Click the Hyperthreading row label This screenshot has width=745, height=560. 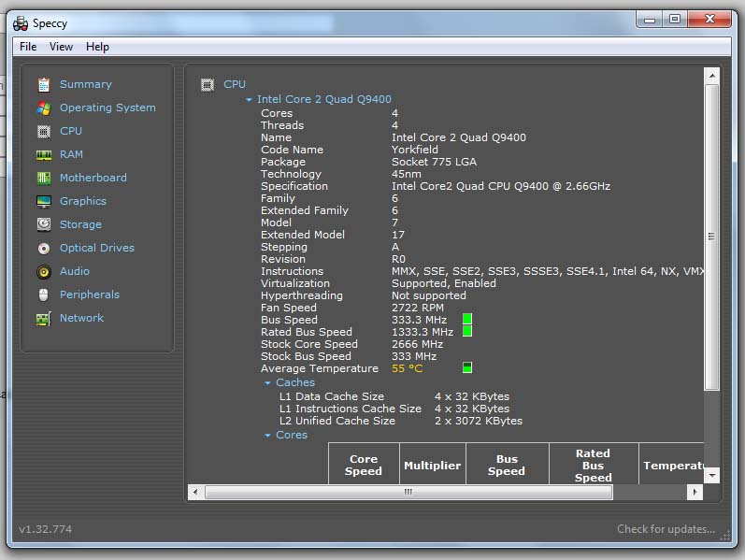coord(301,295)
